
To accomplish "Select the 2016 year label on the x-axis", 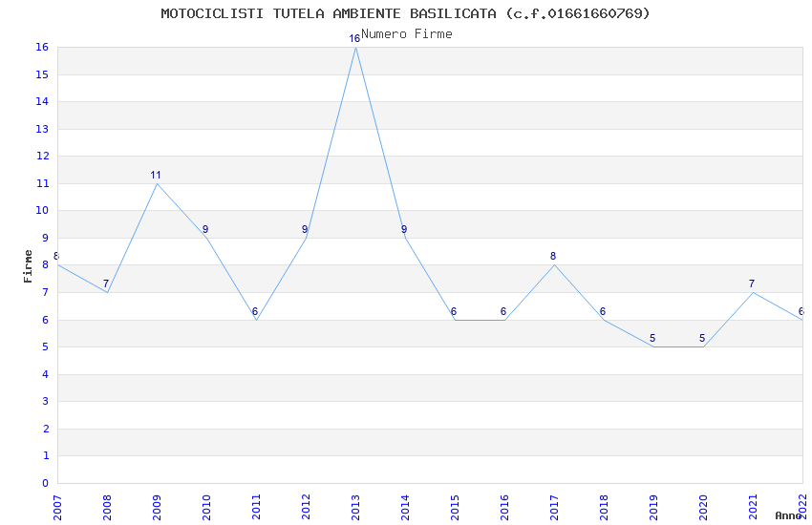I will point(505,508).
